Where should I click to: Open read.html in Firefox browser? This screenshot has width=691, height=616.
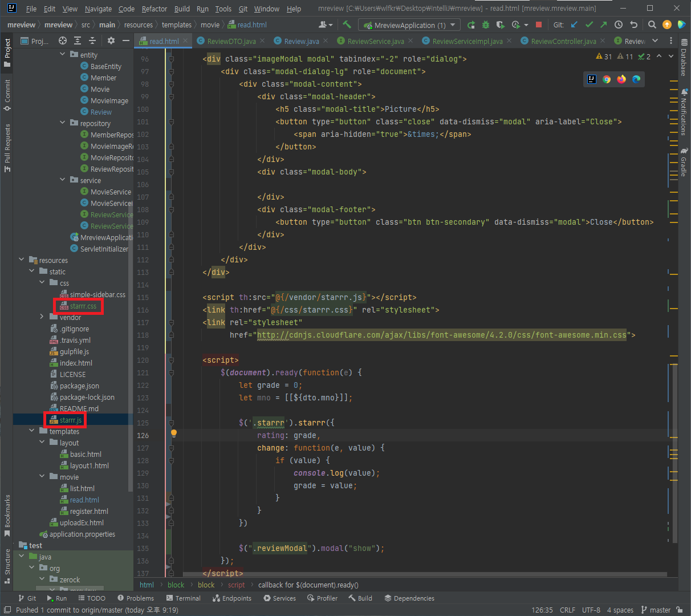[x=621, y=79]
